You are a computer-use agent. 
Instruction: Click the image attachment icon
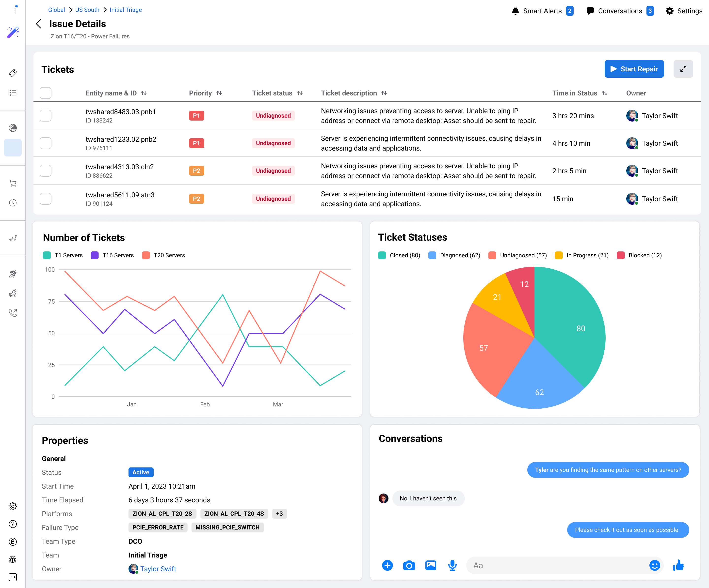coord(431,565)
